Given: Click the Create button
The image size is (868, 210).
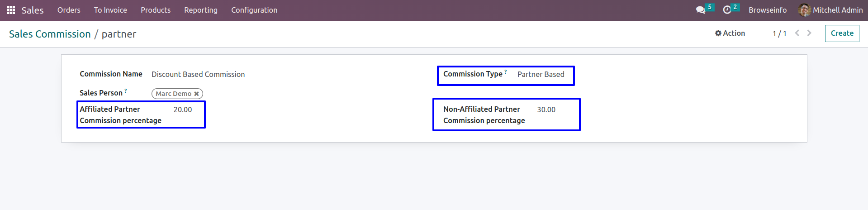Looking at the screenshot, I should 842,33.
